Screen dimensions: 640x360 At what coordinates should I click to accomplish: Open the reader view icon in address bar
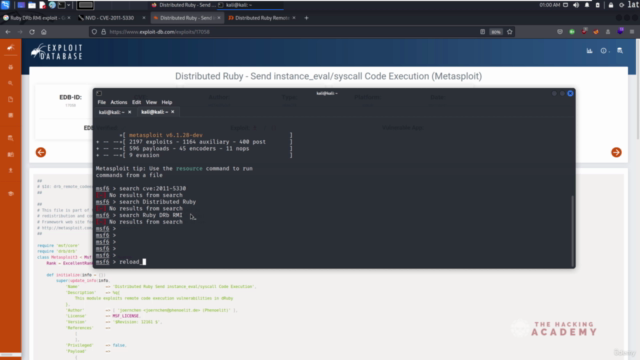pyautogui.click(x=482, y=32)
